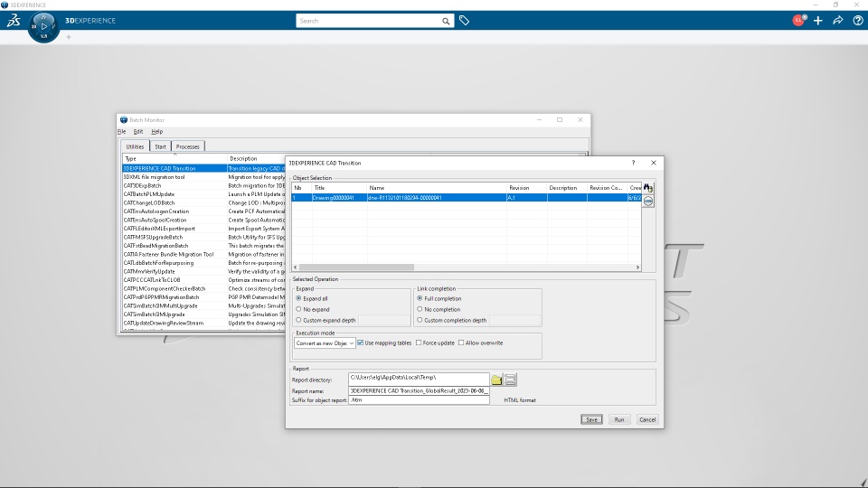The height and width of the screenshot is (488, 868).
Task: Open Help menu in Batch Monitor
Action: tap(156, 132)
